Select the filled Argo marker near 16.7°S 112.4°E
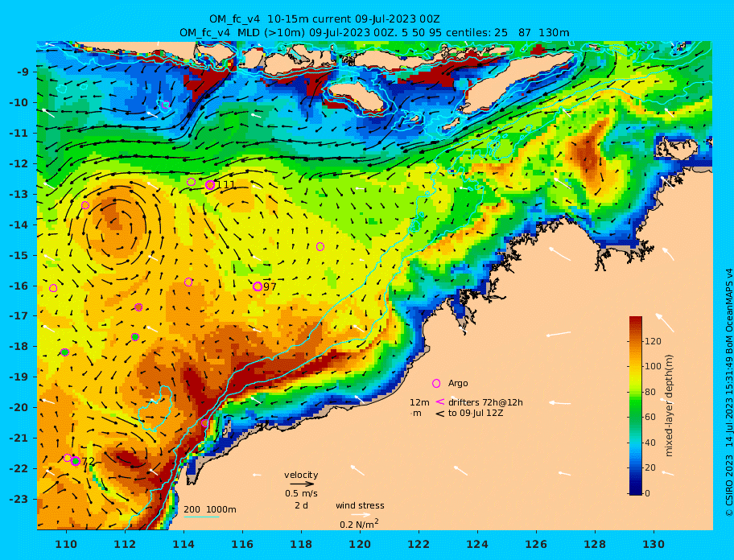 [x=138, y=307]
